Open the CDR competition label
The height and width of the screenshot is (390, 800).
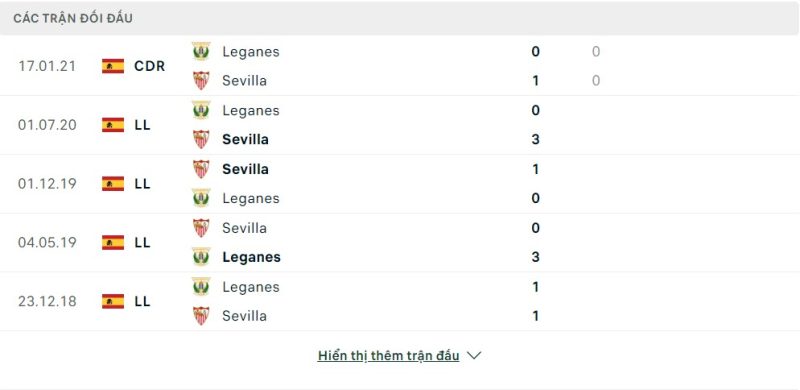coord(149,66)
